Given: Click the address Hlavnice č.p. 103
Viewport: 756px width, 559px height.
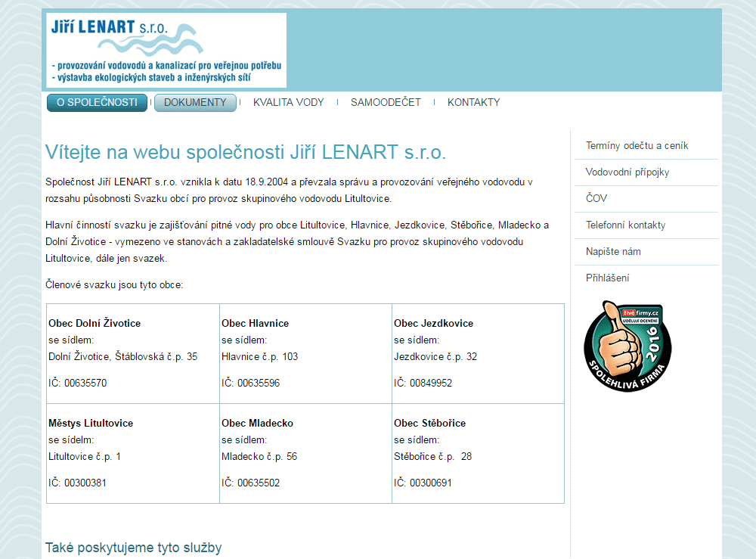Looking at the screenshot, I should (x=260, y=356).
